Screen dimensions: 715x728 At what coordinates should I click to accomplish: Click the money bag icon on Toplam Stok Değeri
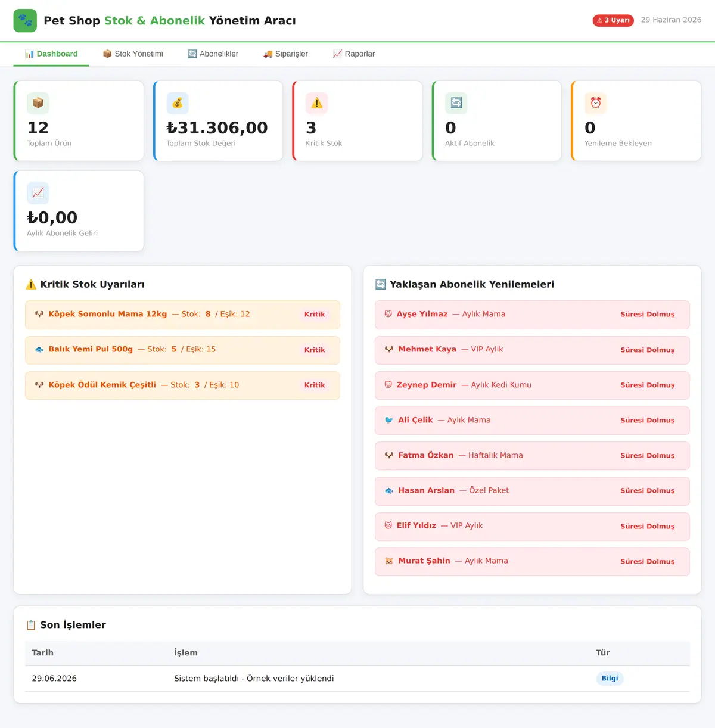(178, 103)
